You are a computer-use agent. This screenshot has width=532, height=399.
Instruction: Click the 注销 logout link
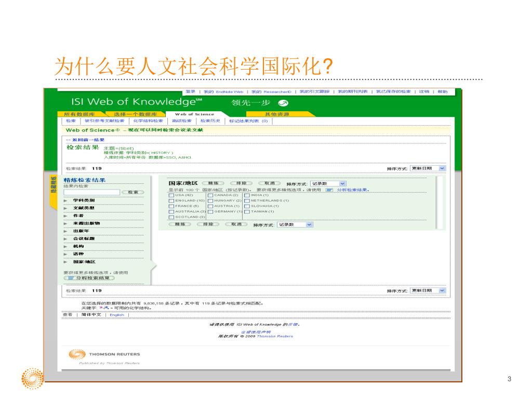(x=424, y=91)
